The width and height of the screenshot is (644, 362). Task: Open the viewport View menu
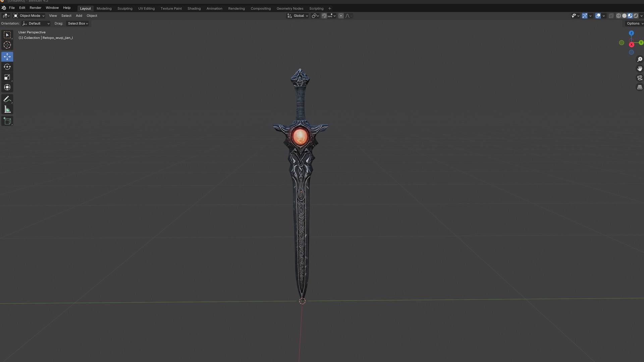[x=53, y=16]
